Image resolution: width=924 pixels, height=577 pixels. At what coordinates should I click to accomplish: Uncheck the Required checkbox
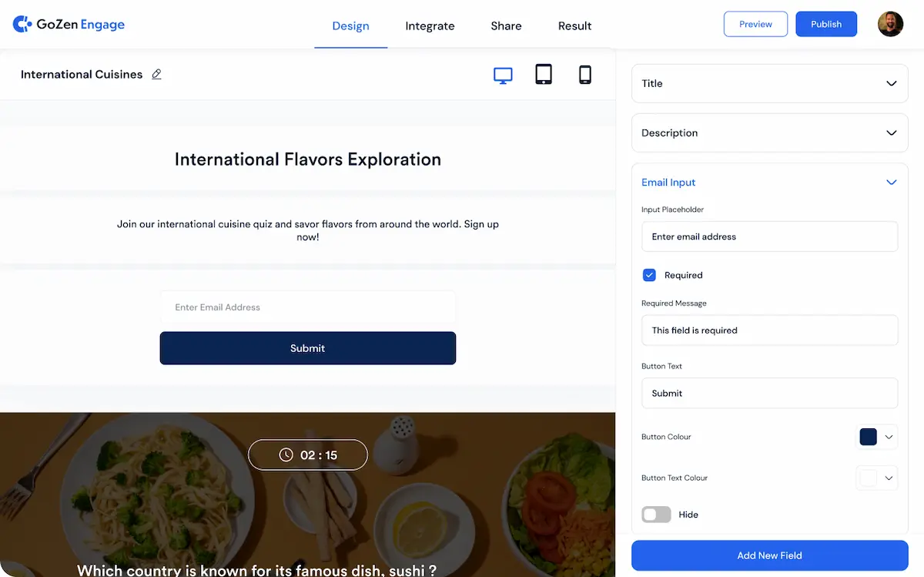point(649,275)
